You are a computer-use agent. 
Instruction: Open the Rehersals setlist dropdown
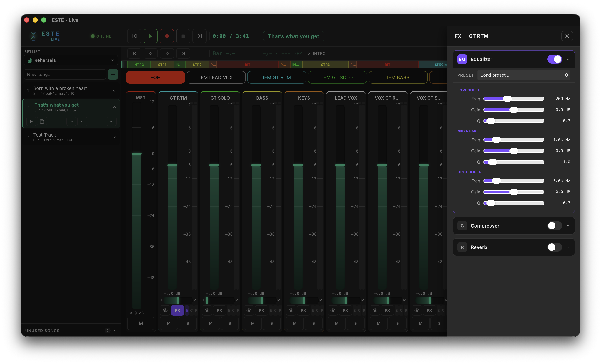(70, 60)
